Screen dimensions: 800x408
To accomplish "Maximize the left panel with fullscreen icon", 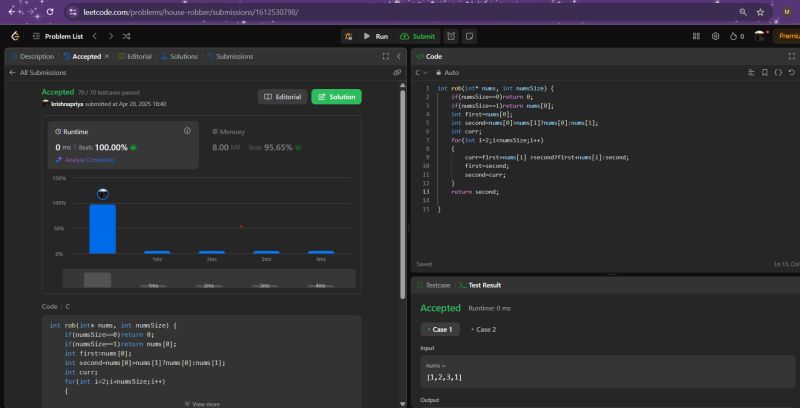I will coord(386,57).
